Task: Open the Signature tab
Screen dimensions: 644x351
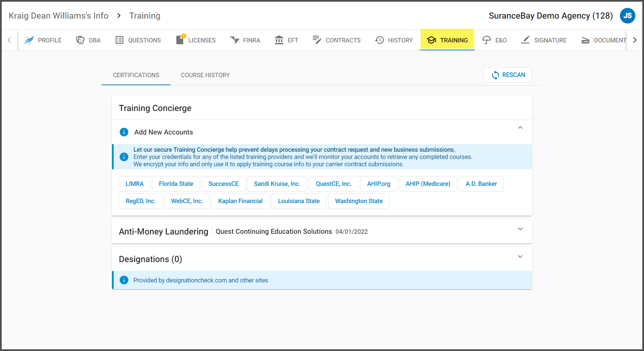Action: click(x=543, y=40)
